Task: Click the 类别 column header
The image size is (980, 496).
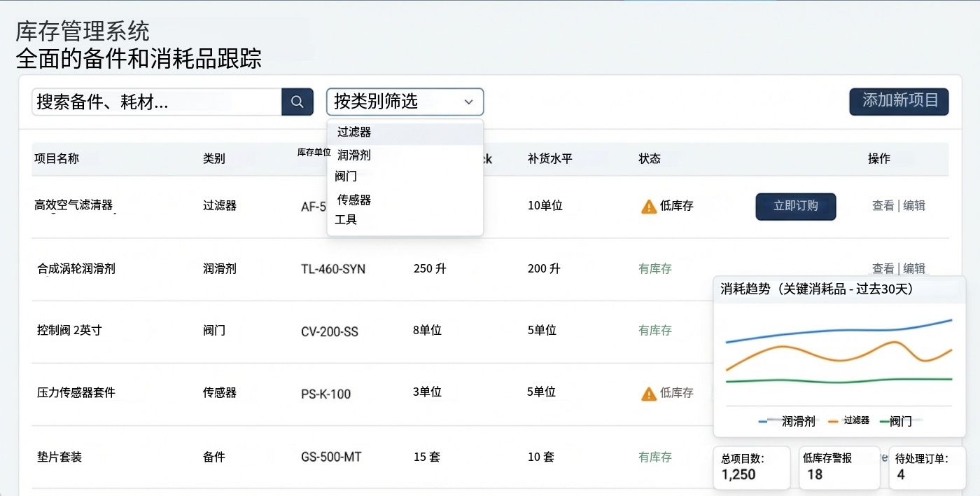Action: (214, 158)
